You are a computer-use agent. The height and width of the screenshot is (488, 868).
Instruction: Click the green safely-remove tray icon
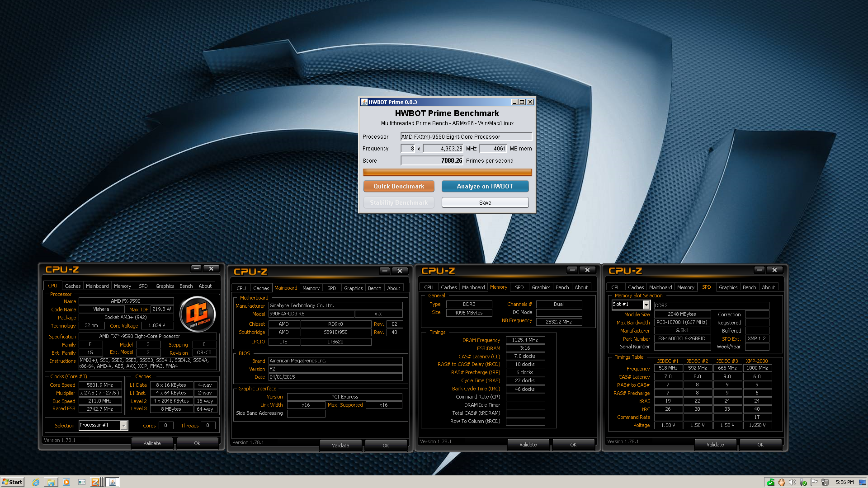click(x=771, y=482)
